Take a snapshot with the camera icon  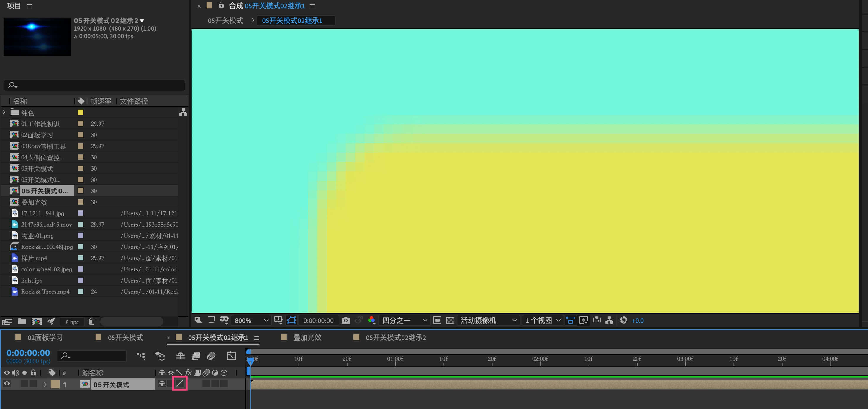345,321
